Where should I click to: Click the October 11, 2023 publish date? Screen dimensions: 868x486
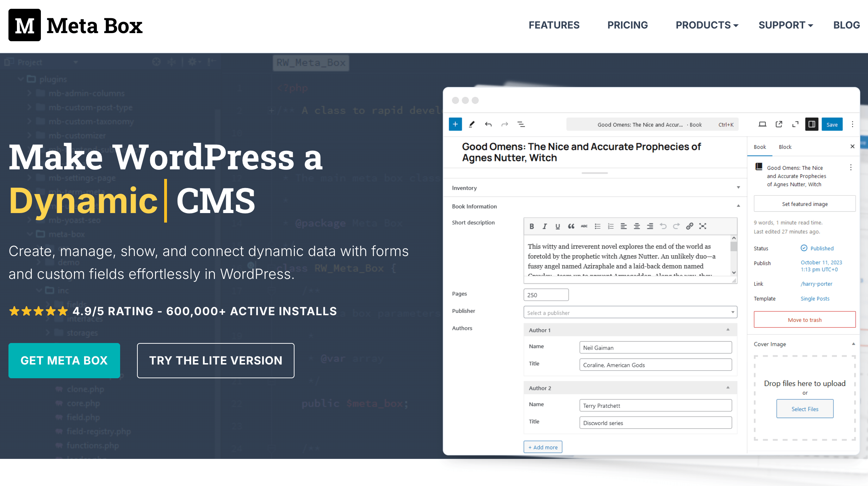coord(821,266)
